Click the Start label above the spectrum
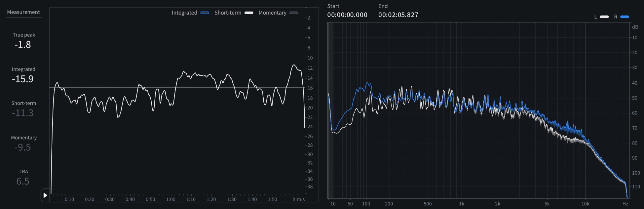Screen dimensions: 644x209 point(333,6)
